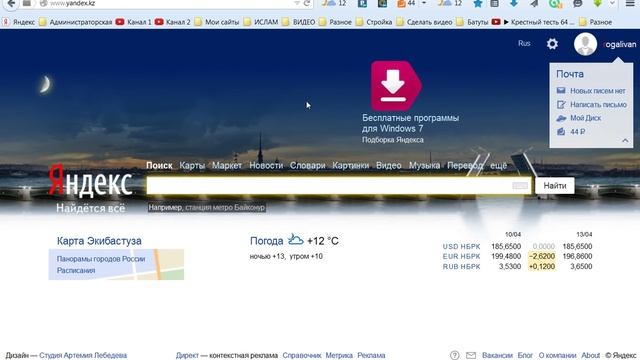Open the Сделать видео bookmarks folder
The height and width of the screenshot is (360, 640).
tap(424, 22)
